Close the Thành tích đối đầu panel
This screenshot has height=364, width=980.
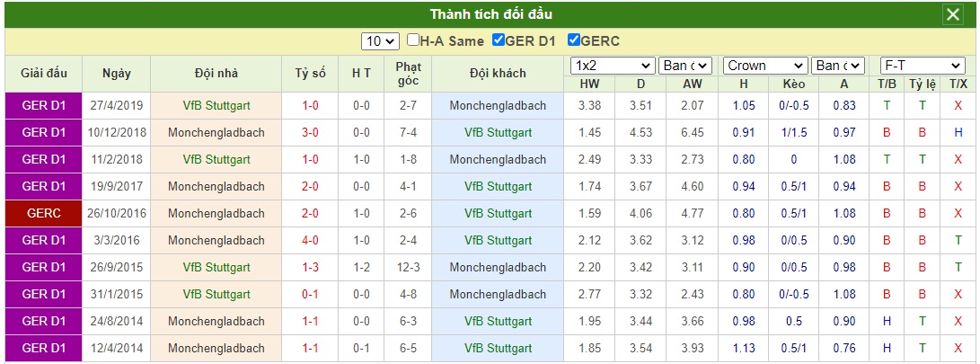point(952,14)
